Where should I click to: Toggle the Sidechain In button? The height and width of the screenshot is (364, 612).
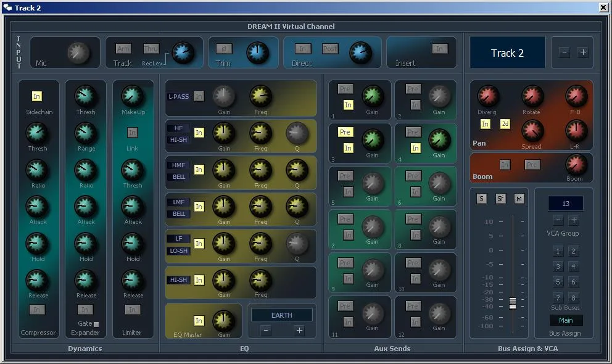[36, 96]
